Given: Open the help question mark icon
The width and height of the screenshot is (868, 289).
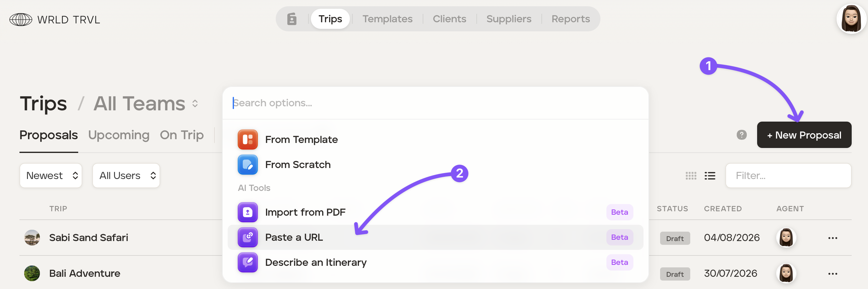Looking at the screenshot, I should pos(742,135).
